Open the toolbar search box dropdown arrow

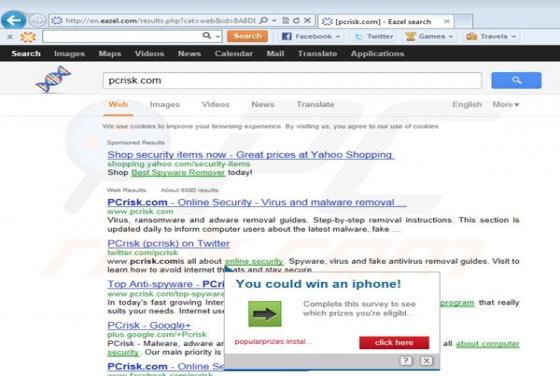[x=218, y=36]
